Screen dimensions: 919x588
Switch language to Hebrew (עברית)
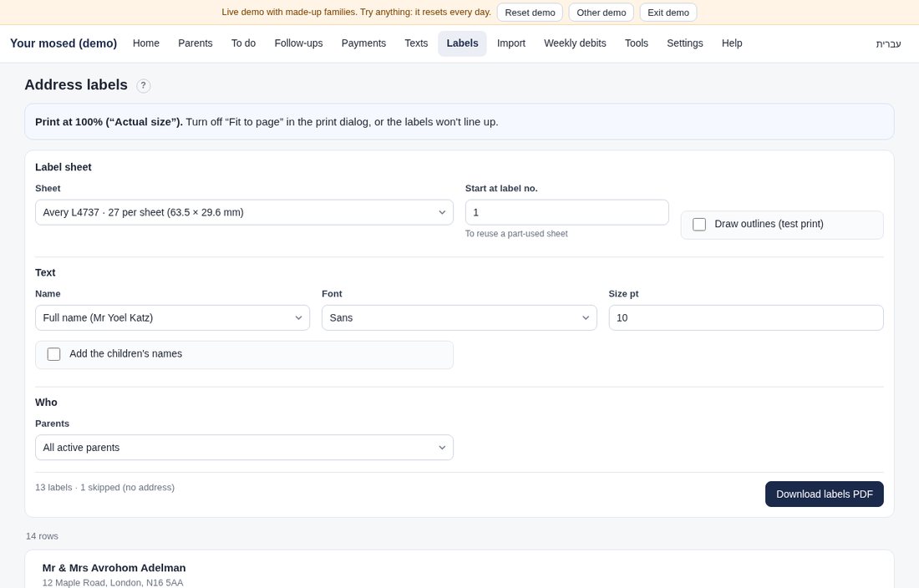(889, 44)
